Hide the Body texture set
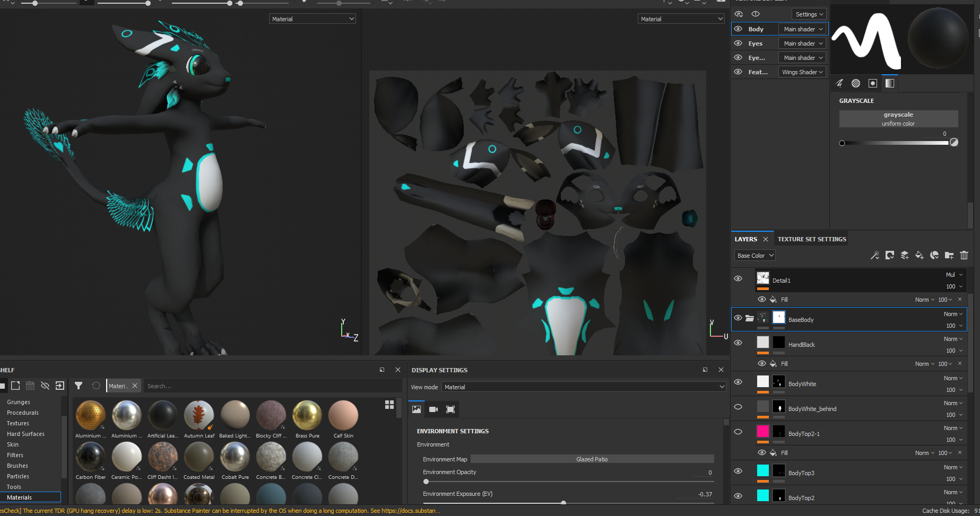Image resolution: width=980 pixels, height=516 pixels. 738,29
